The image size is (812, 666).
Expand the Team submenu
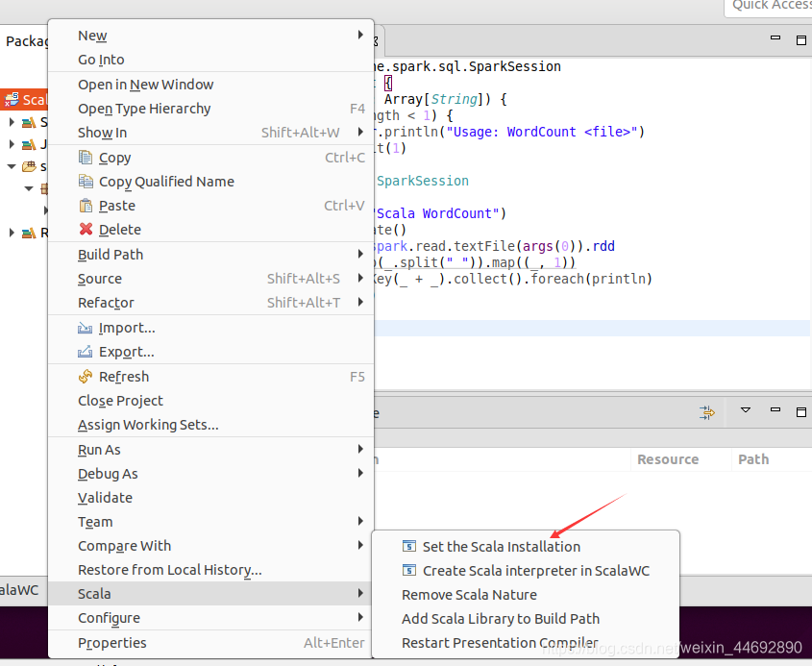[x=360, y=521]
